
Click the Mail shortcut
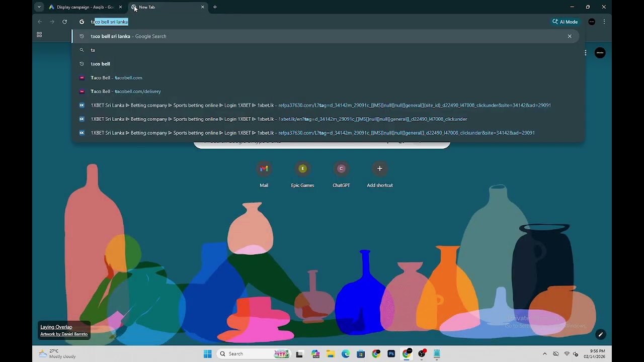[264, 174]
